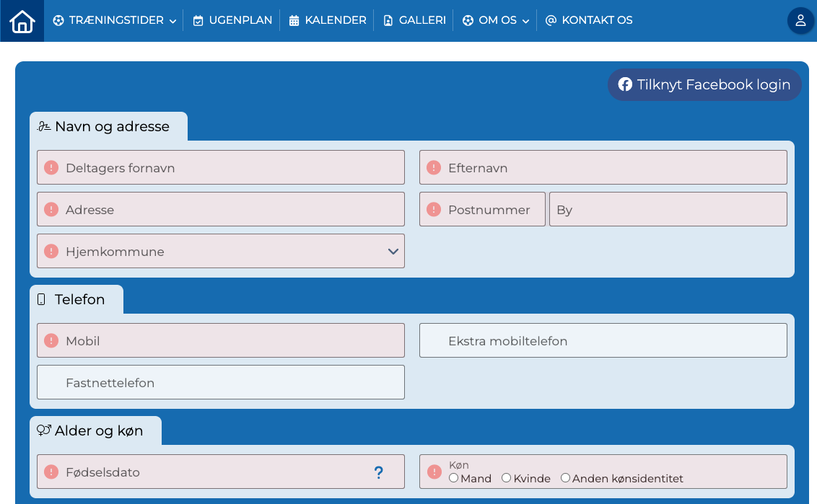
Task: Click the Facebook logo on the login button
Action: tap(624, 84)
